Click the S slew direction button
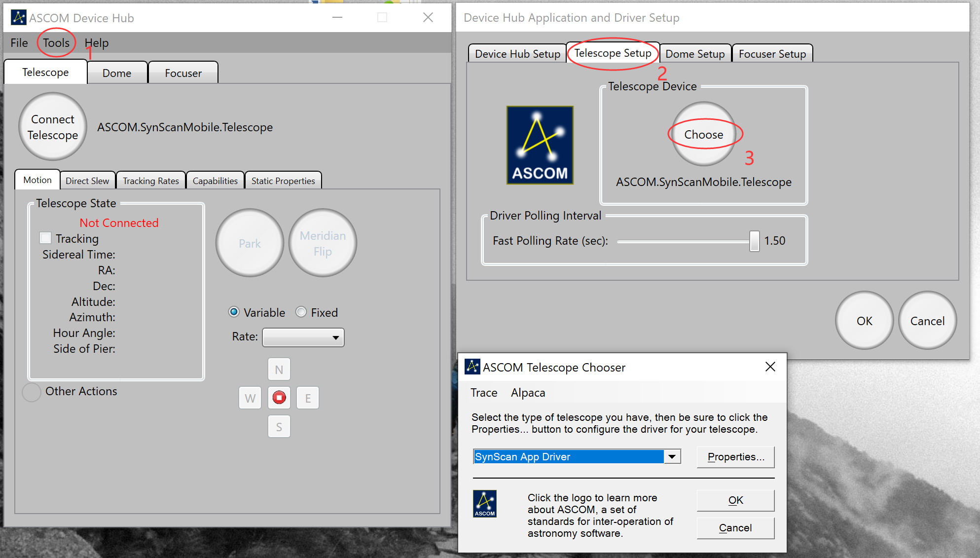Viewport: 980px width, 558px height. (279, 426)
